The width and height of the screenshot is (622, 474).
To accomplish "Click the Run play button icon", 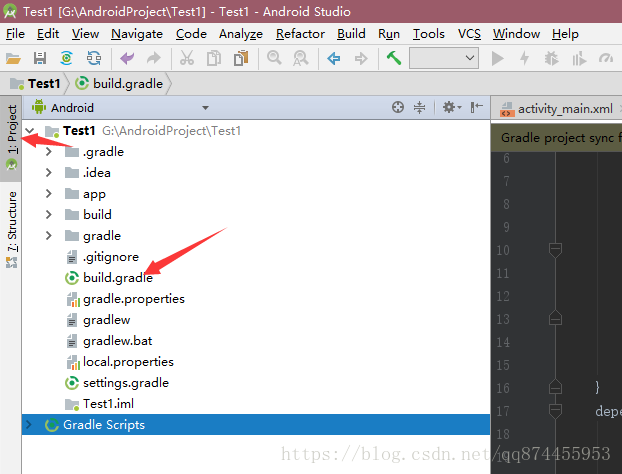I will coord(497,59).
